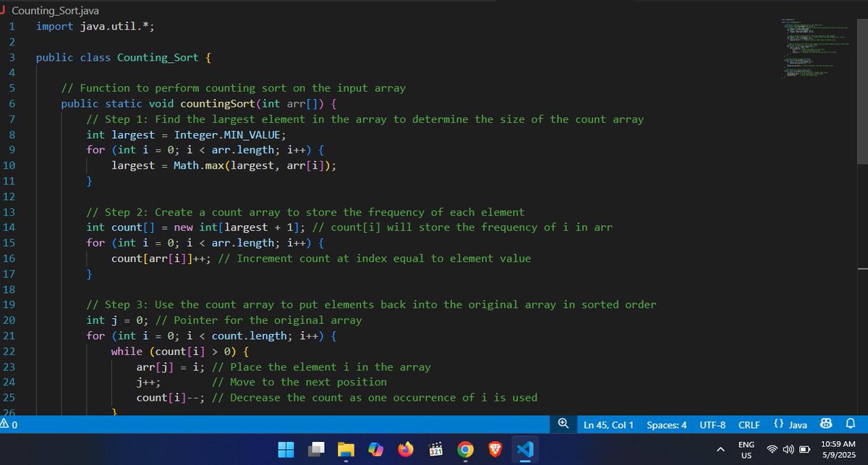Image resolution: width=868 pixels, height=465 pixels.
Task: Click the Java file icon in breadcrumb
Action: click(x=3, y=11)
